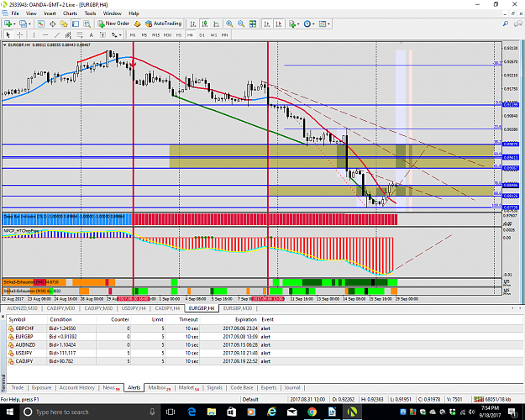Toggle Chart Shift

click(279, 24)
